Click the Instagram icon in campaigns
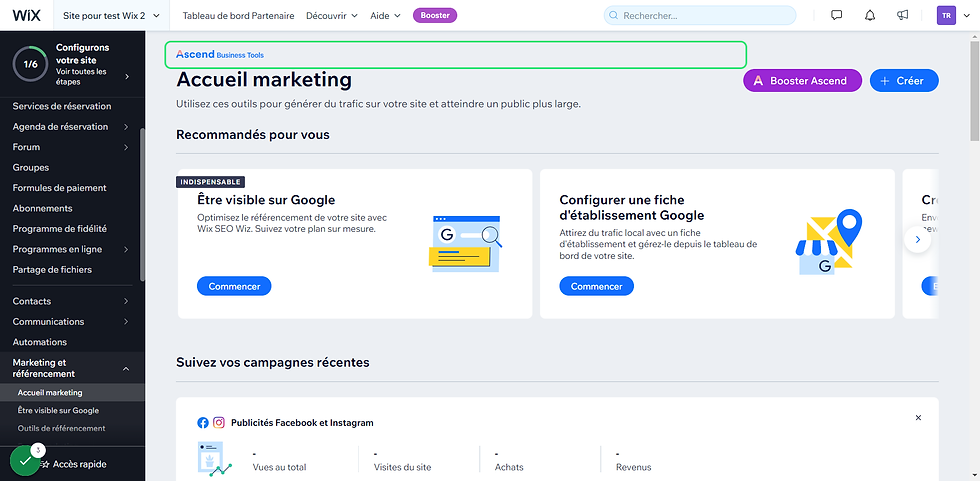Viewport: 980px width, 481px height. [x=219, y=423]
